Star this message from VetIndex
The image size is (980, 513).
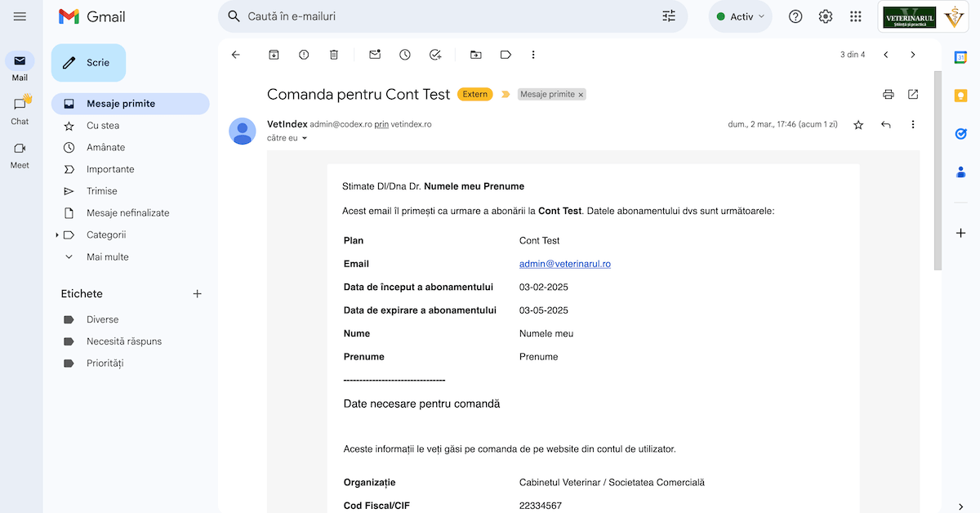point(858,125)
